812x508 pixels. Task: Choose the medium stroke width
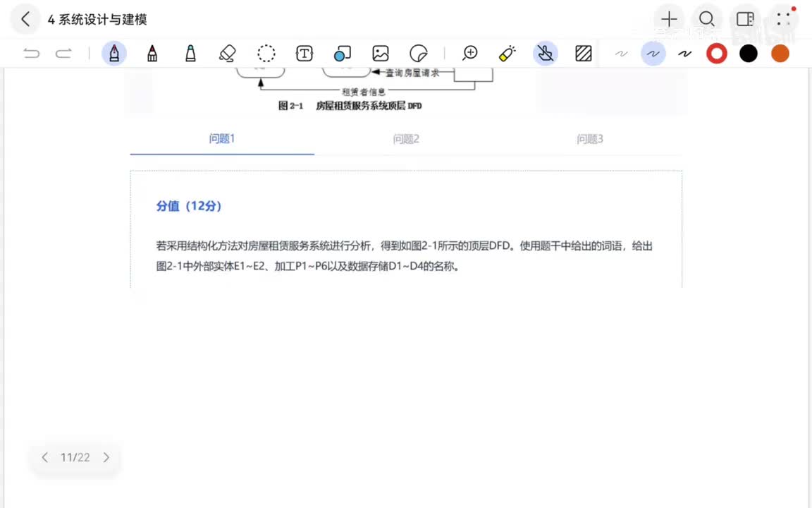tap(653, 54)
